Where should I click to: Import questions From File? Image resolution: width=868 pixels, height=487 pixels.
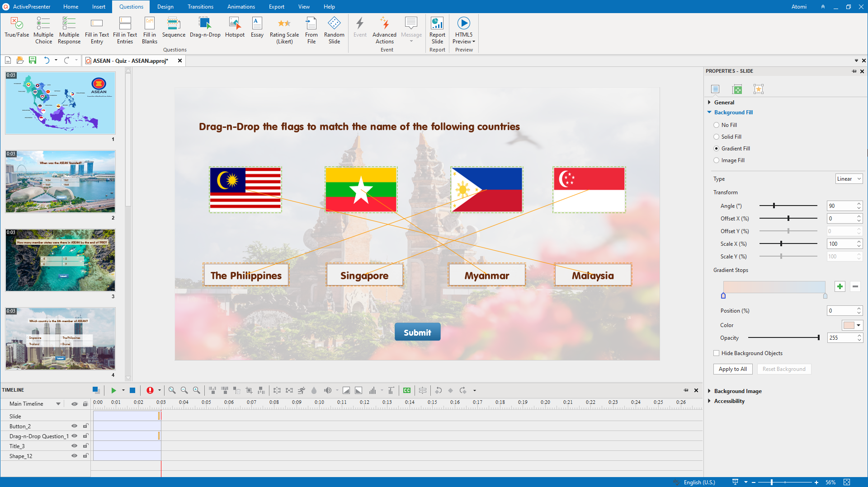point(311,30)
